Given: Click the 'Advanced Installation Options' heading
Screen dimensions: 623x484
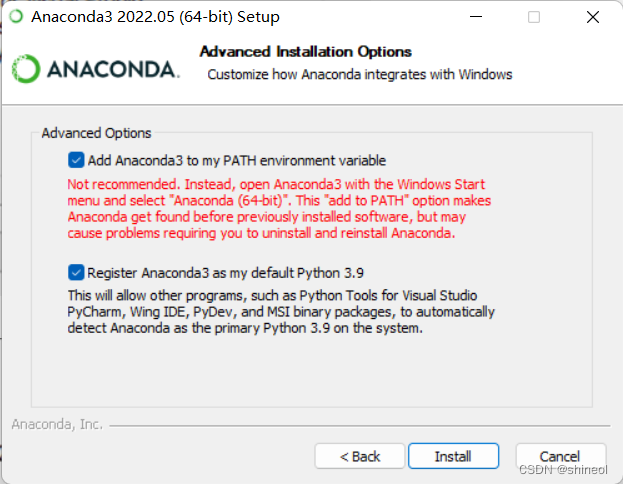Looking at the screenshot, I should click(305, 51).
